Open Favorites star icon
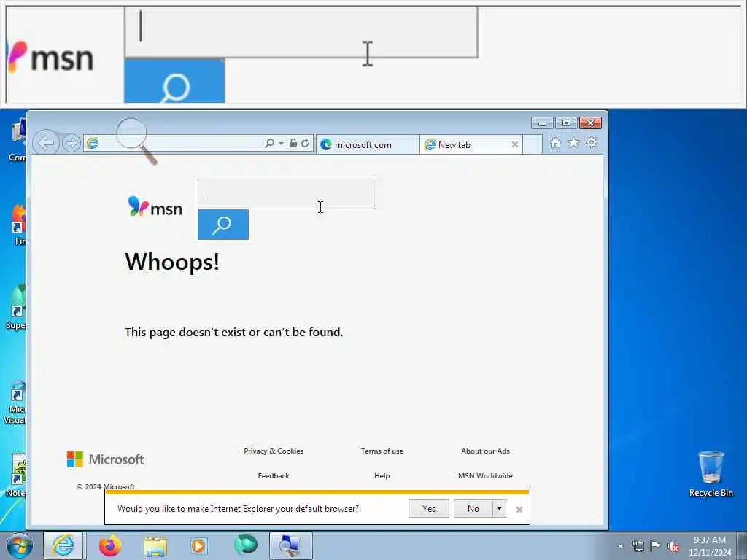The image size is (747, 560). 573,143
